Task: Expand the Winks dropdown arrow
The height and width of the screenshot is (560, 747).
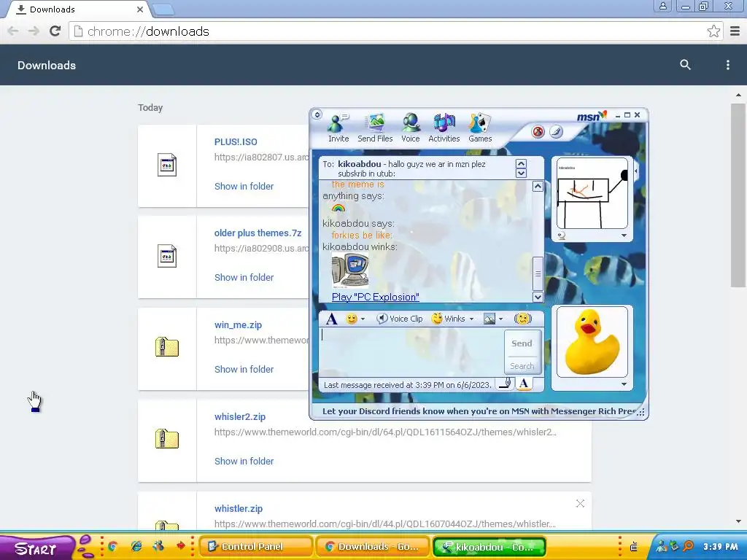Action: pyautogui.click(x=472, y=319)
